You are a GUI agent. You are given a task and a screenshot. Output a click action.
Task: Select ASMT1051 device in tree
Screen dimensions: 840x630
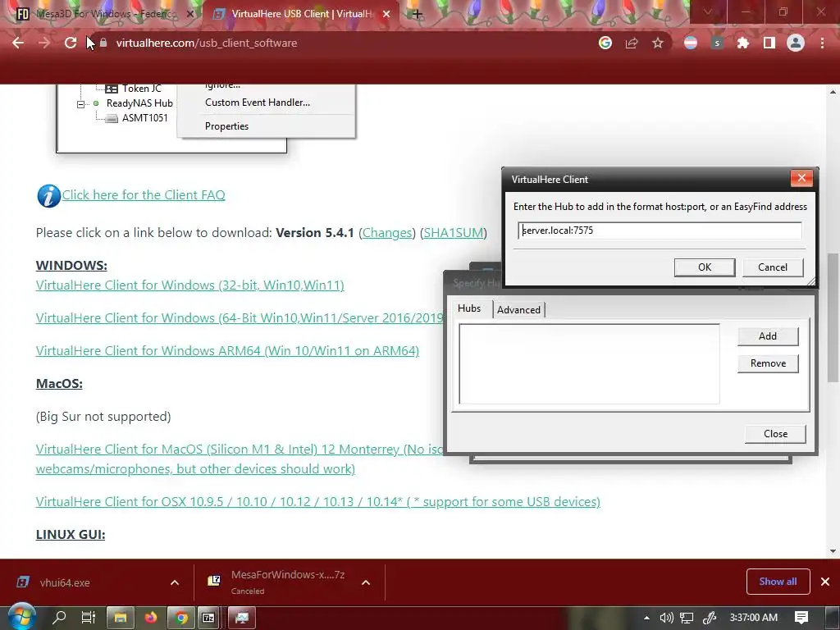point(144,118)
